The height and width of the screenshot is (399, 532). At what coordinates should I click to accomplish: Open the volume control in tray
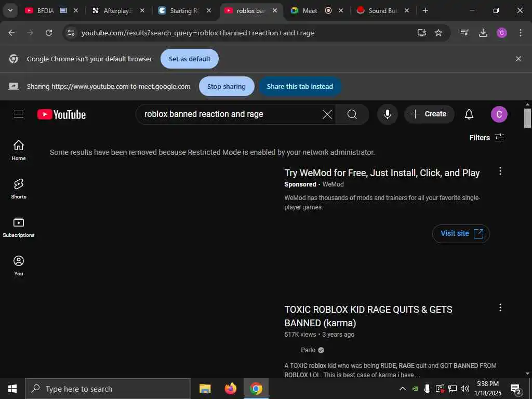pyautogui.click(x=465, y=389)
